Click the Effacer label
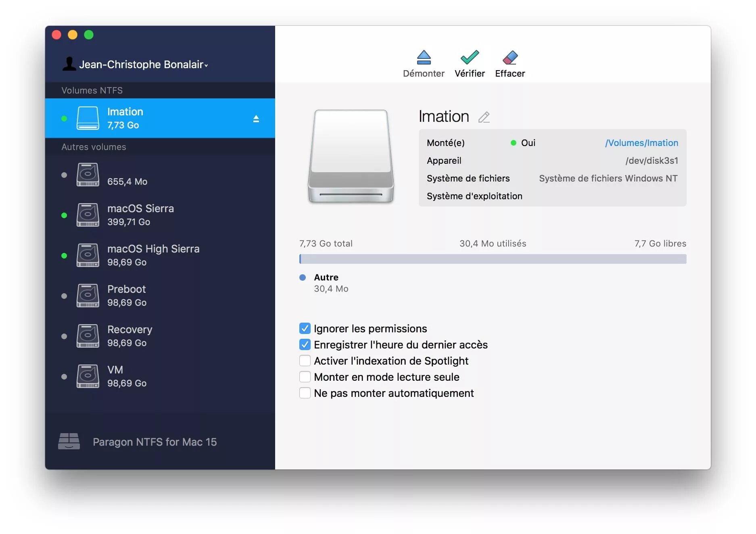This screenshot has width=756, height=534. click(x=510, y=73)
